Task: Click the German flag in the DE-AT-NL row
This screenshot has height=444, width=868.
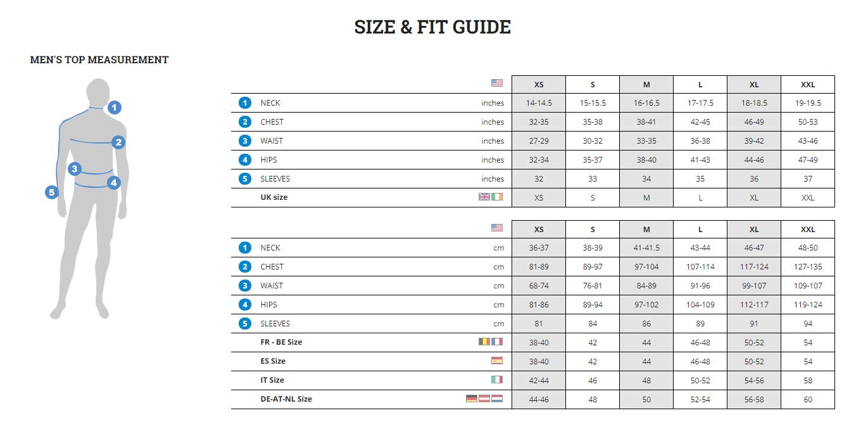Action: [472, 398]
